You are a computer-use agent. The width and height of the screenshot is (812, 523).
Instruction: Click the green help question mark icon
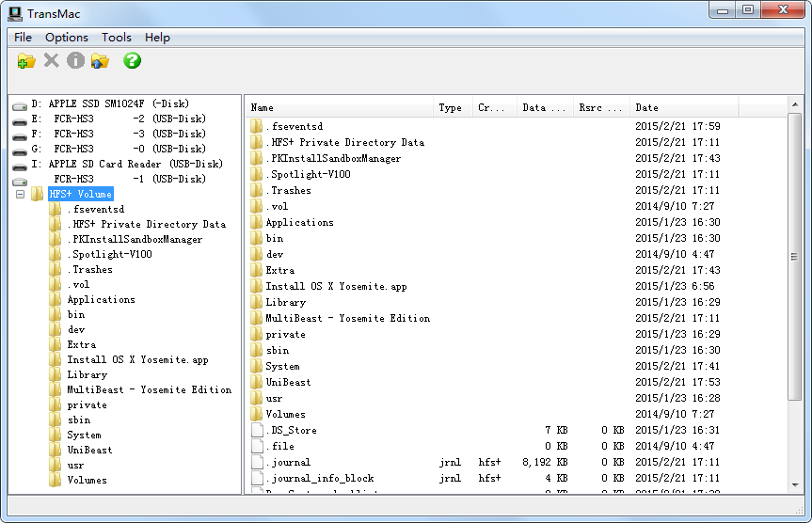pyautogui.click(x=132, y=60)
